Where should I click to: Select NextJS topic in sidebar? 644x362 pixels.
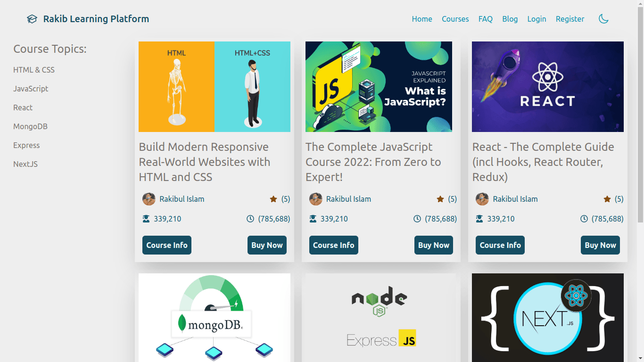25,164
